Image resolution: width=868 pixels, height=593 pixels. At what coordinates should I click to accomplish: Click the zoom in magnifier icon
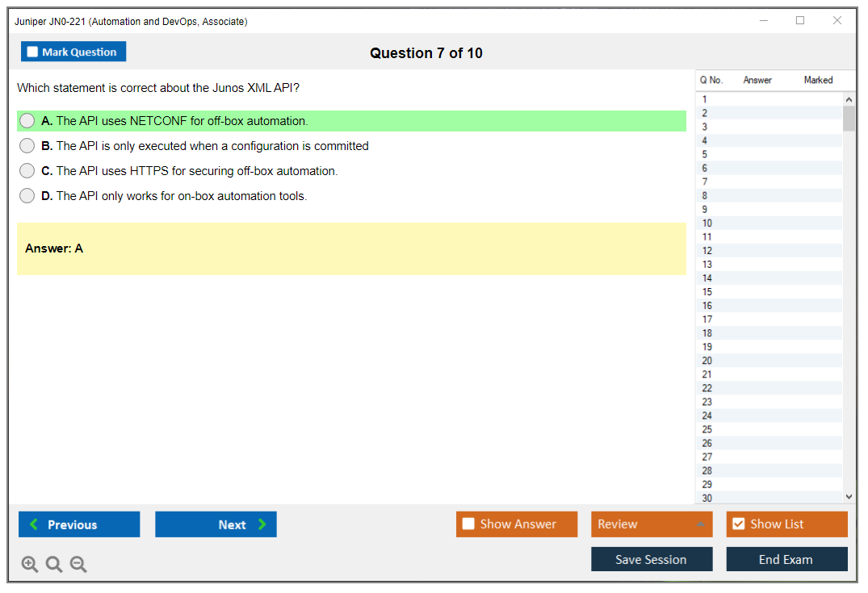(30, 565)
